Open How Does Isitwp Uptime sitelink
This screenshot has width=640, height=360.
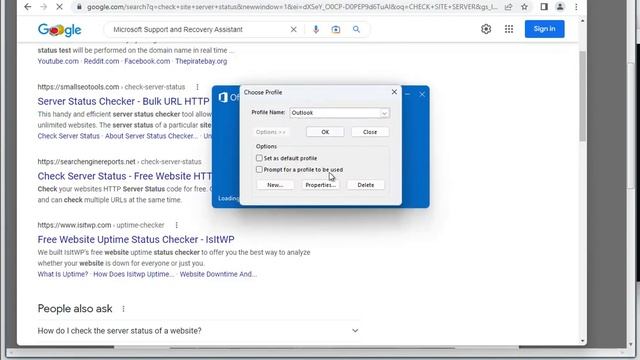tap(133, 274)
